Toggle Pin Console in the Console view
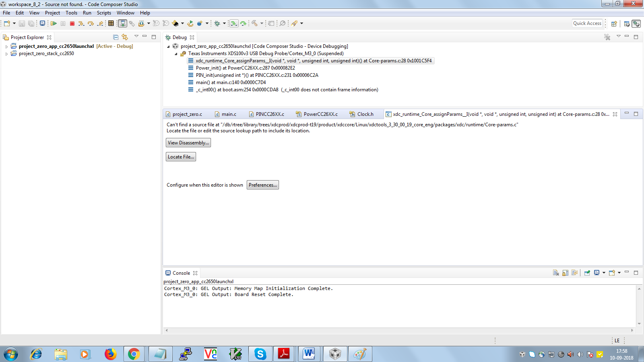Screen dimensions: 644x362 point(587,273)
